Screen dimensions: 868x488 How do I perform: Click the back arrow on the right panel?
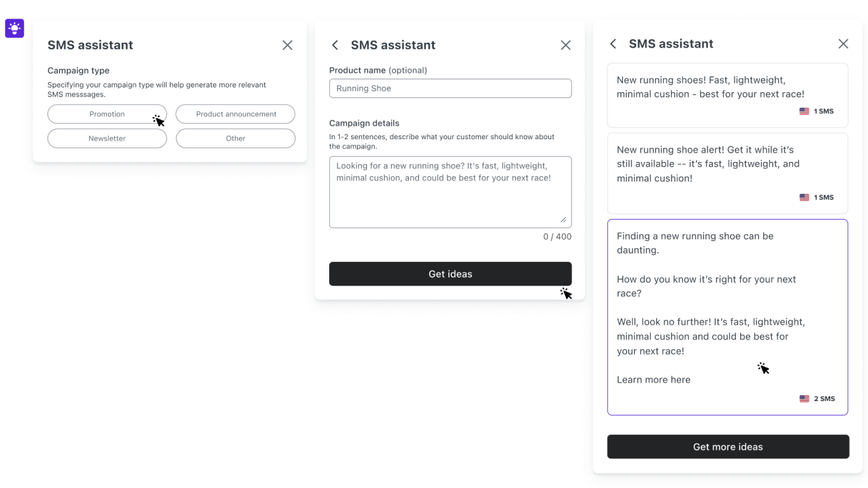tap(613, 43)
